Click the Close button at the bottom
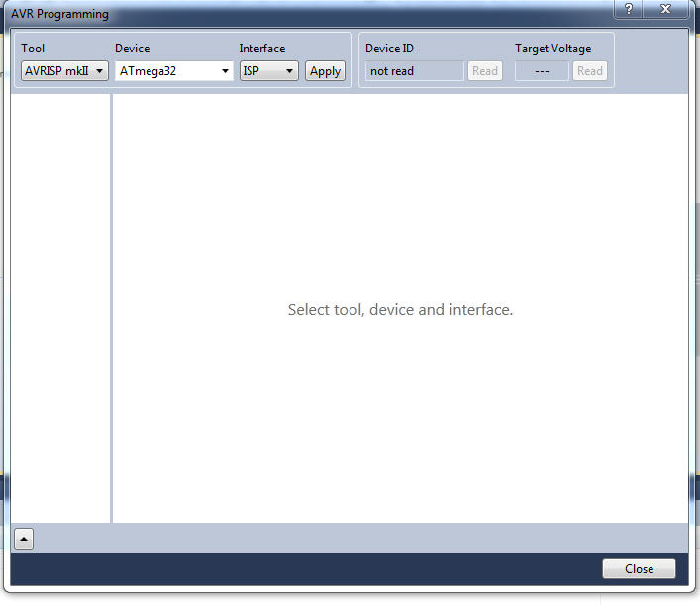 pos(639,568)
